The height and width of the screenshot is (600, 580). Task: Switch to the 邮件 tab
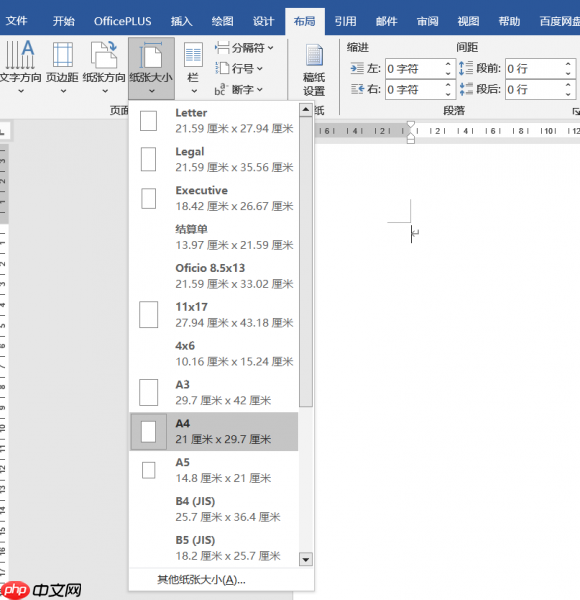(x=386, y=21)
